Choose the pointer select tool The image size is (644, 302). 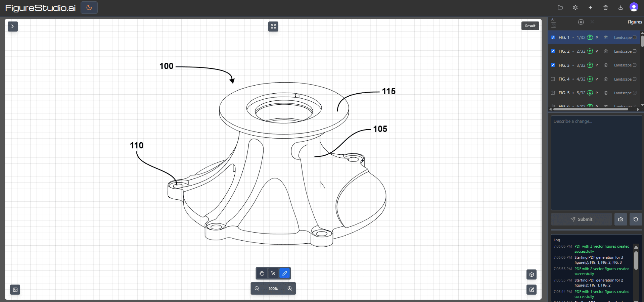coord(273,273)
